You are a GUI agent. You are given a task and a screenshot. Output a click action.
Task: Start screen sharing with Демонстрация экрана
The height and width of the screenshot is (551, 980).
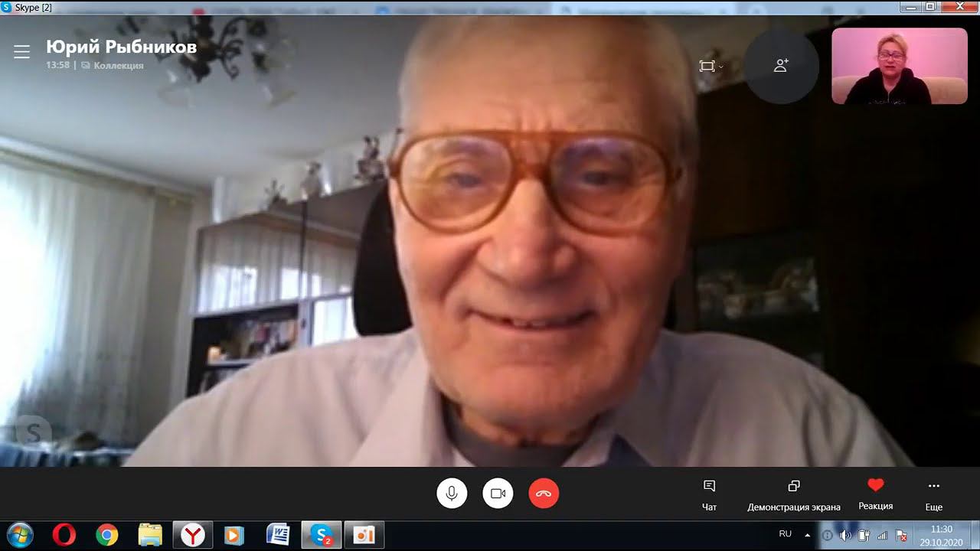pyautogui.click(x=794, y=494)
